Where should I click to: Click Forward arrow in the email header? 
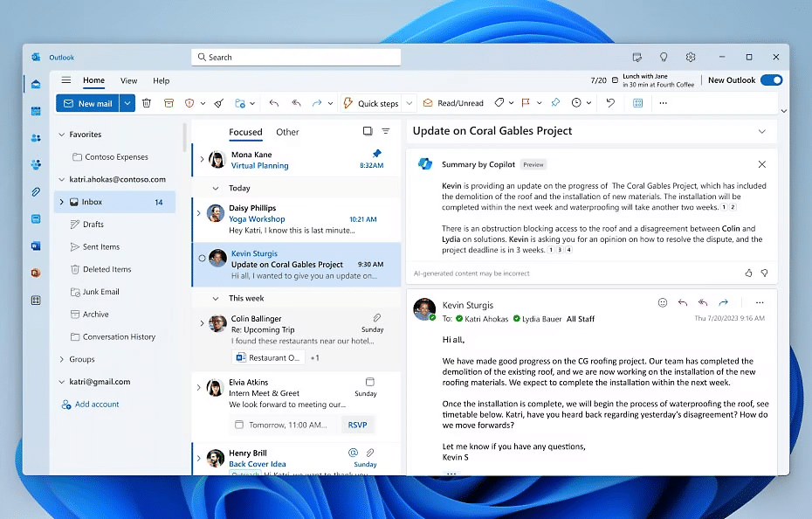click(723, 303)
